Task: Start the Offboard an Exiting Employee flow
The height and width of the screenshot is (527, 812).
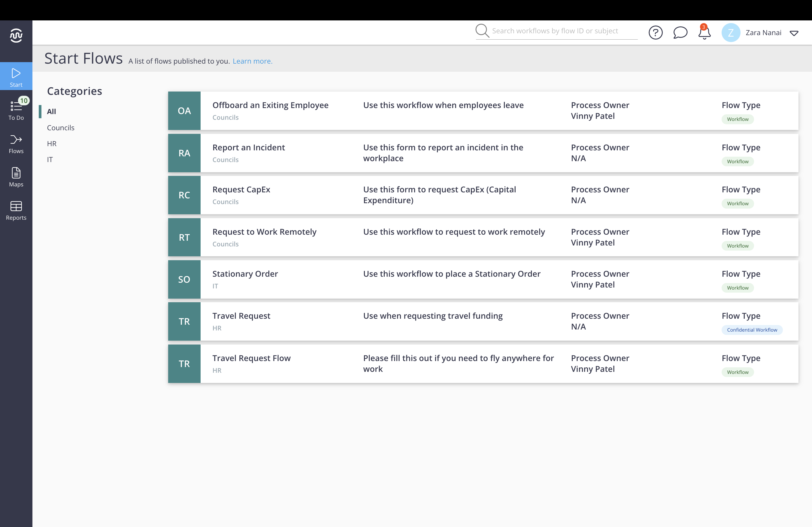Action: click(x=270, y=105)
